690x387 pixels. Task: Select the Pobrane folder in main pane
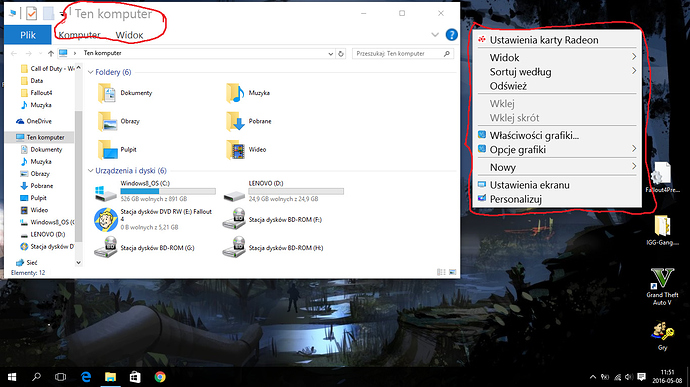(249, 122)
